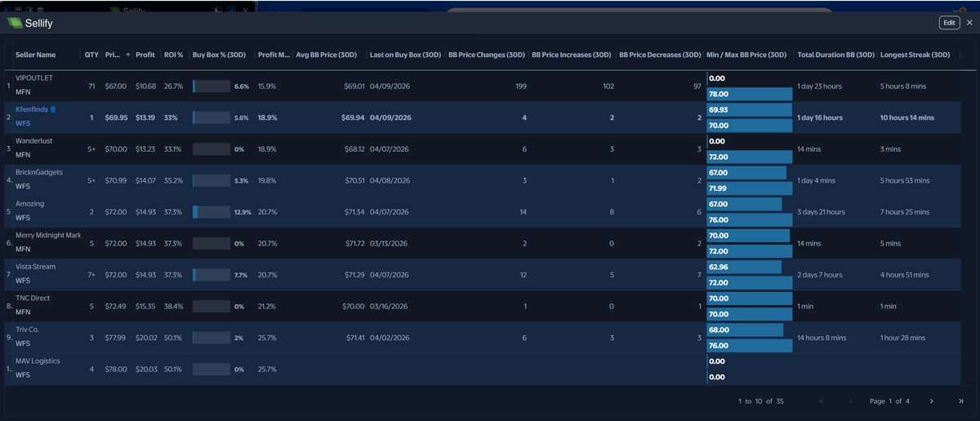Open the Kfenfinds seller link
Image resolution: width=980 pixels, height=421 pixels.
[x=32, y=109]
